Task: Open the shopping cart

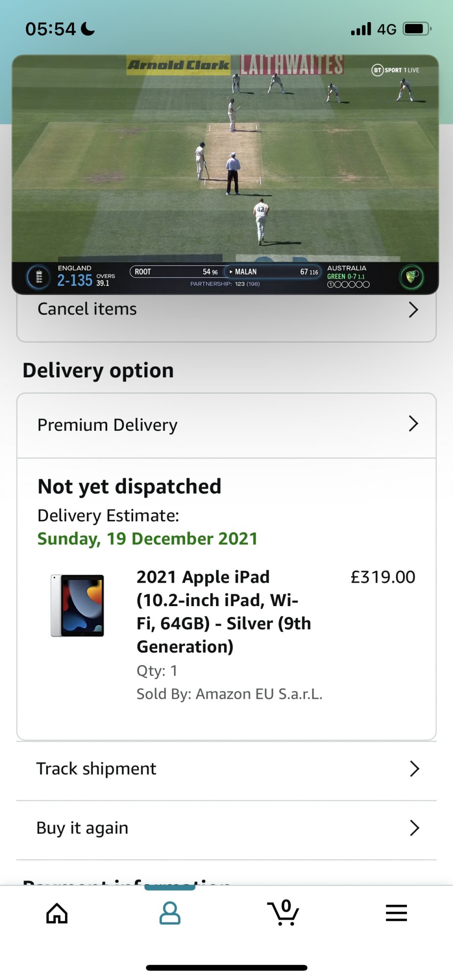Action: (283, 913)
